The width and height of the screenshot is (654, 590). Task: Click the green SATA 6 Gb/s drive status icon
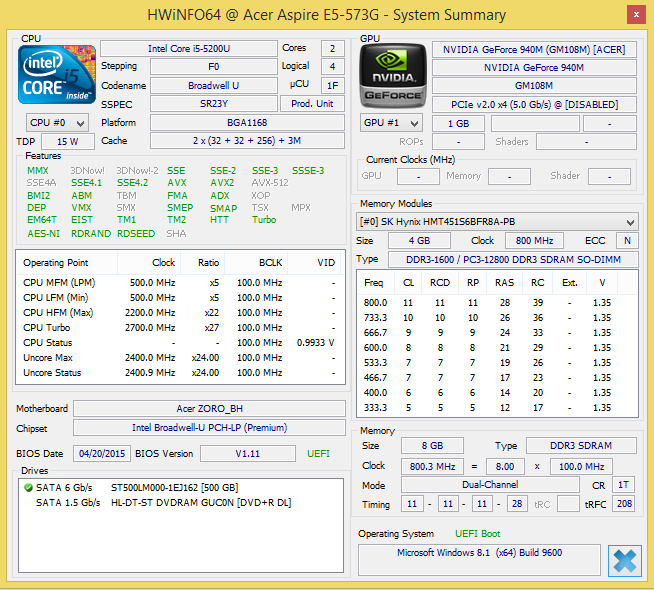pos(28,487)
